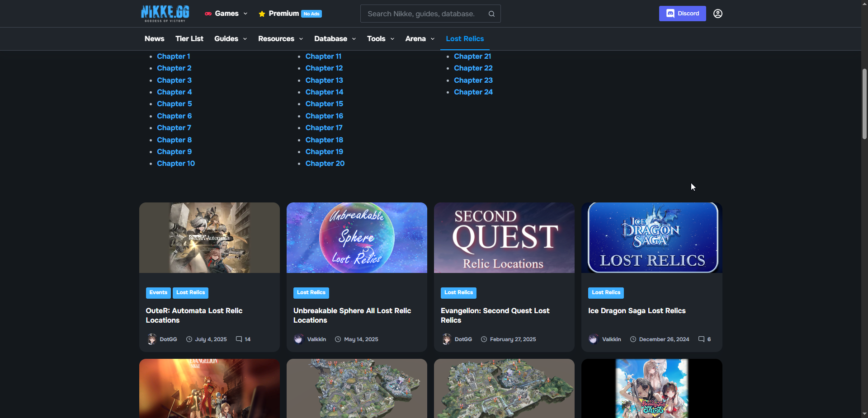Open the Chapter 12 link

pos(324,68)
